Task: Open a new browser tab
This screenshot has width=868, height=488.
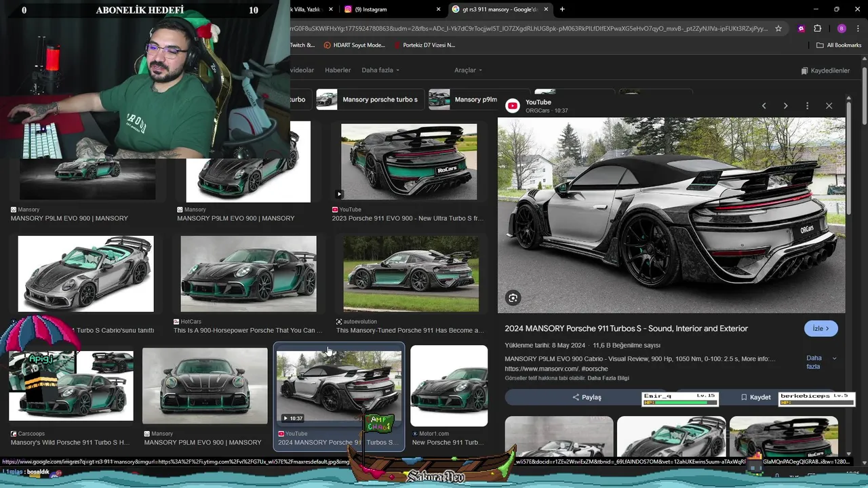Action: click(x=562, y=9)
